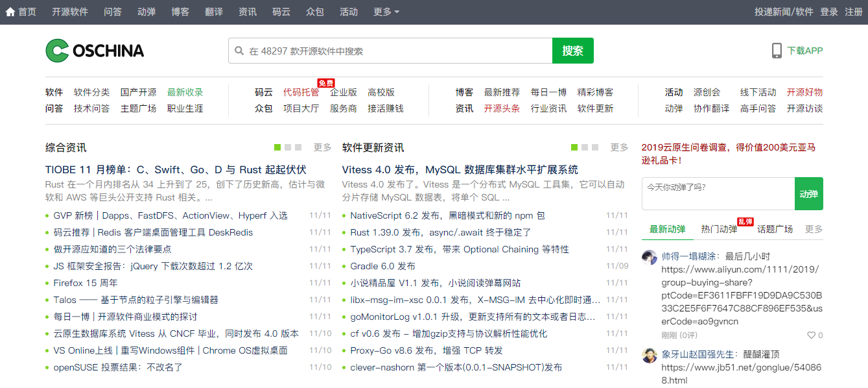Open 码云推荐 DeskRedis article
This screenshot has width=868, height=388.
pyautogui.click(x=153, y=232)
